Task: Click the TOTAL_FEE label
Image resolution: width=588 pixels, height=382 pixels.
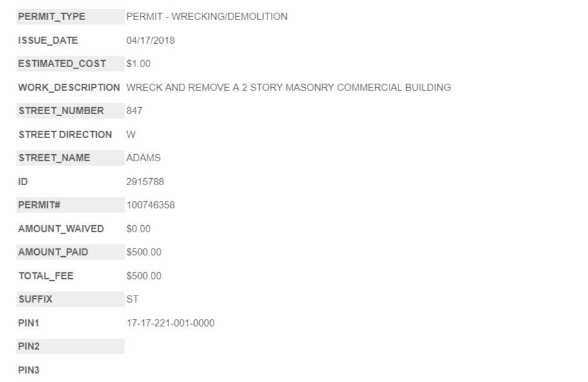Action: coord(46,276)
